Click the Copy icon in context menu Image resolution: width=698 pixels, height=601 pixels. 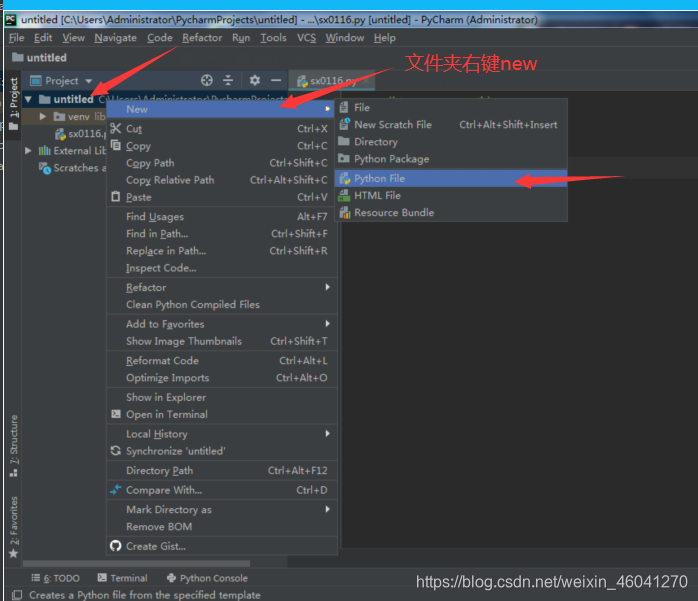tap(116, 146)
